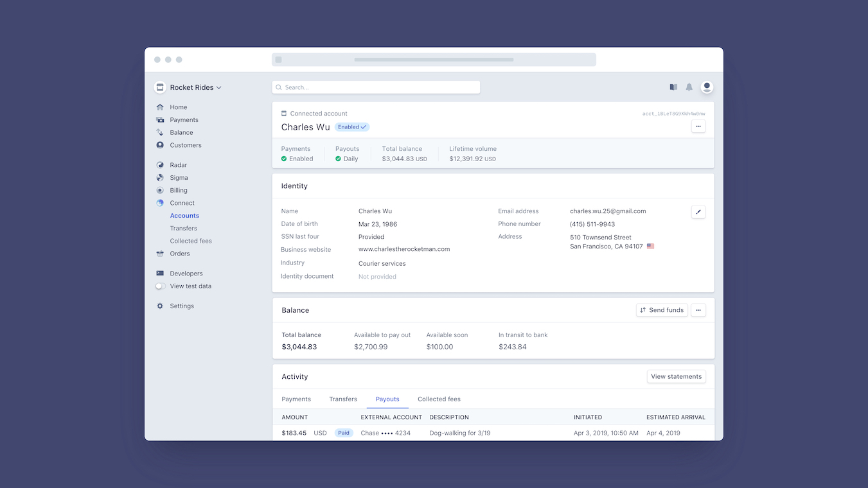Open the Balance section overflow menu
Screen dimensions: 868x488
coord(698,310)
